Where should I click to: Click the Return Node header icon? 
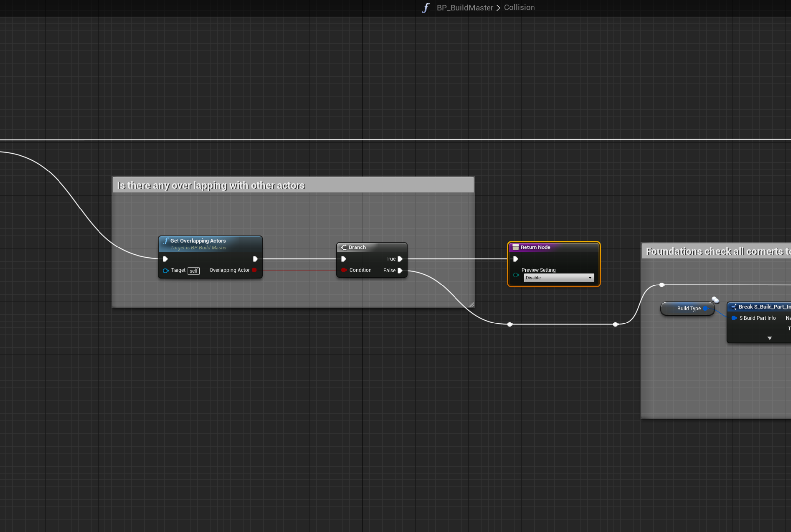coord(515,247)
